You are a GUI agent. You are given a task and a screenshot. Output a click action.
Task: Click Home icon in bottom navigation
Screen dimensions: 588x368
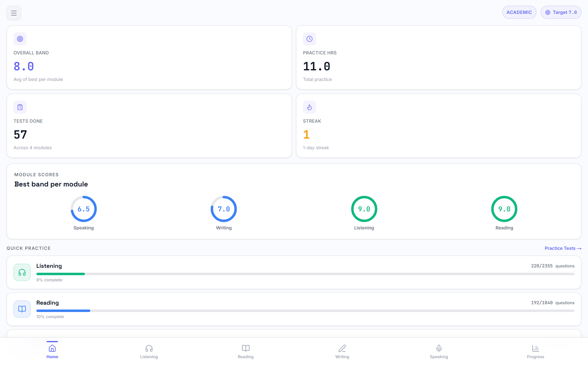pos(52,348)
